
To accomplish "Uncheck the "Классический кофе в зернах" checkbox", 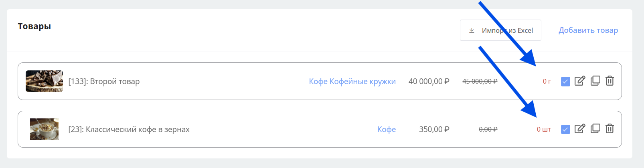I will tap(565, 130).
